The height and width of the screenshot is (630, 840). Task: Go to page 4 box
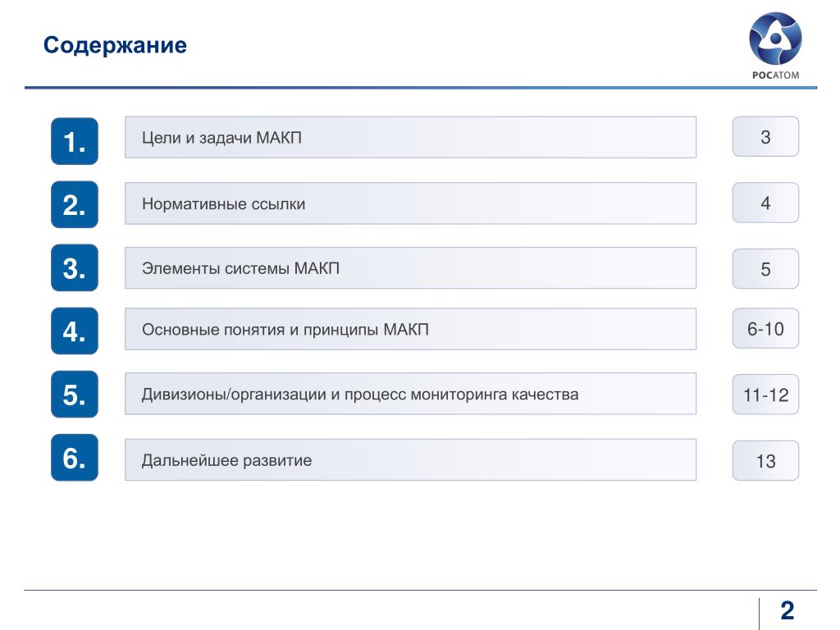point(765,203)
